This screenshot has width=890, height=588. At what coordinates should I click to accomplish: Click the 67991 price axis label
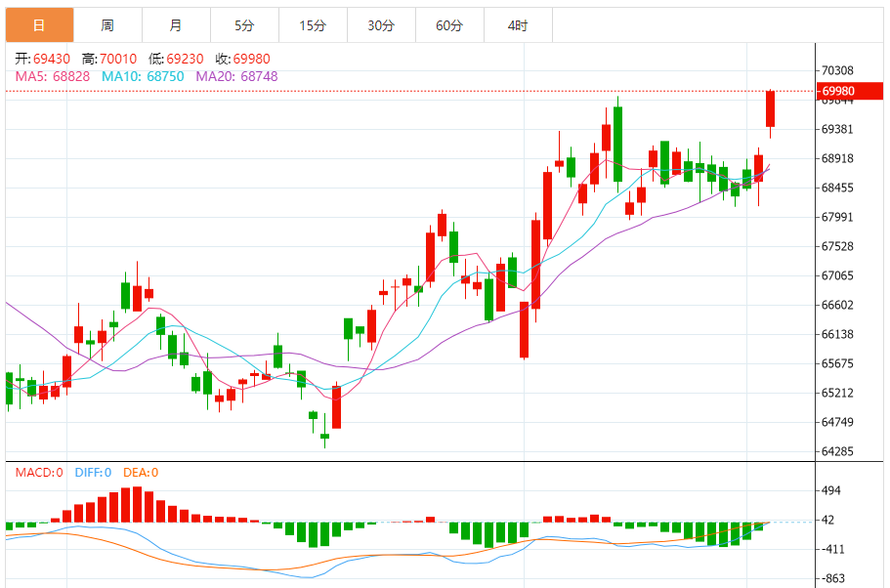[x=837, y=218]
